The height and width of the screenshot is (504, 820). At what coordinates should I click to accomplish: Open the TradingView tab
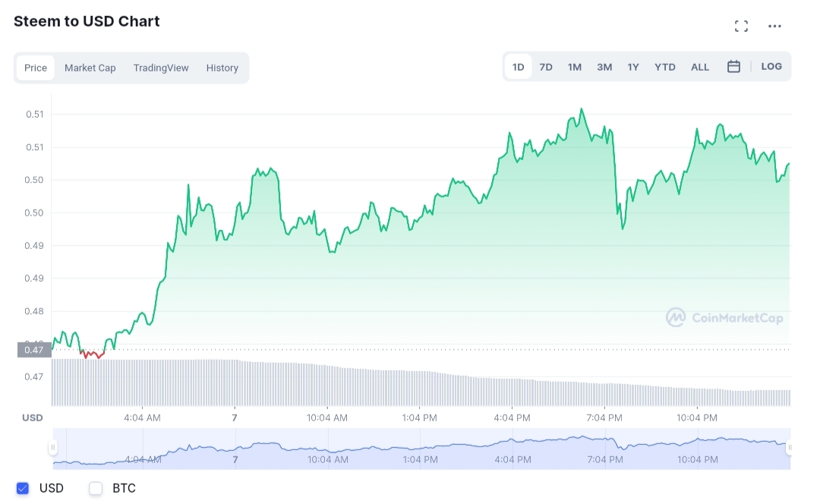pyautogui.click(x=160, y=68)
